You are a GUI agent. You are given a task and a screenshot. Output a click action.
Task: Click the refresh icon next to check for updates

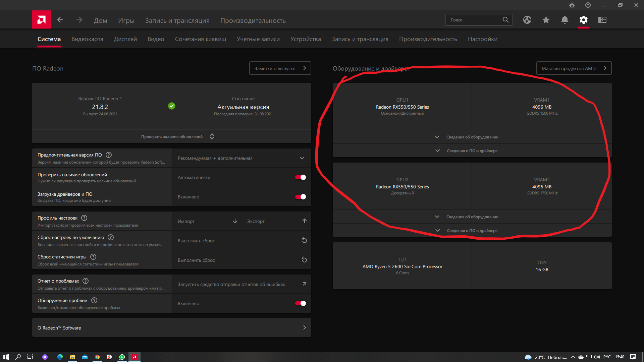(212, 136)
